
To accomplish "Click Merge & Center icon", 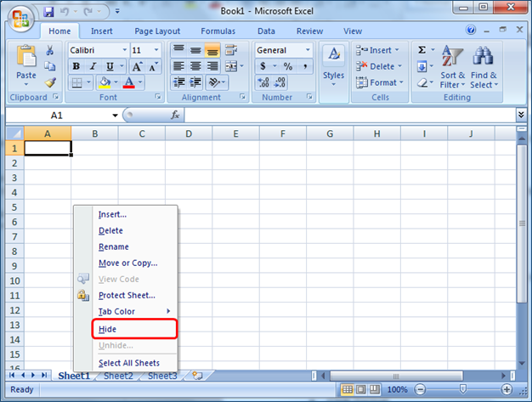I will (231, 66).
